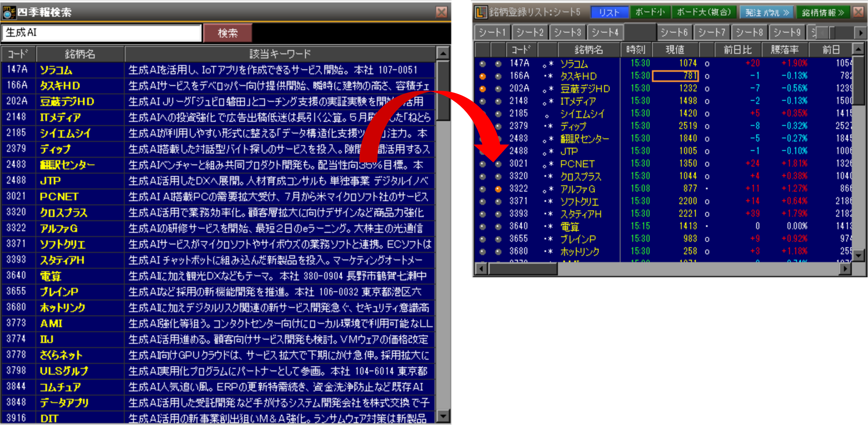Switch to the シート6 tab

pos(674,33)
